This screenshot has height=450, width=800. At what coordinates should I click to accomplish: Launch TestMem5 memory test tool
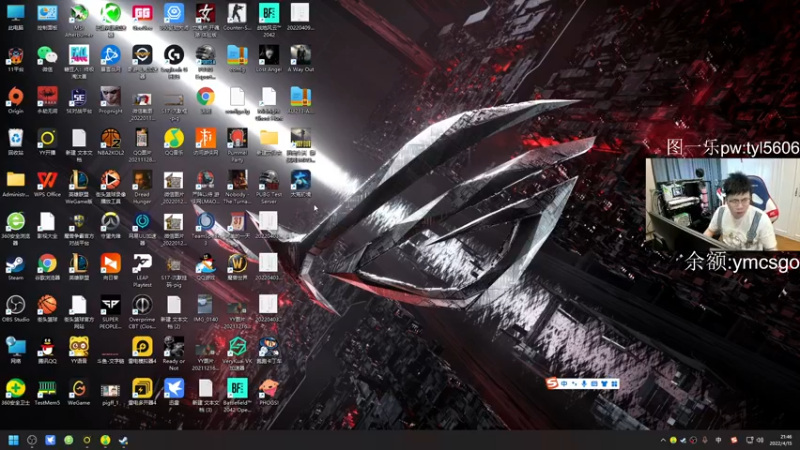click(x=47, y=393)
